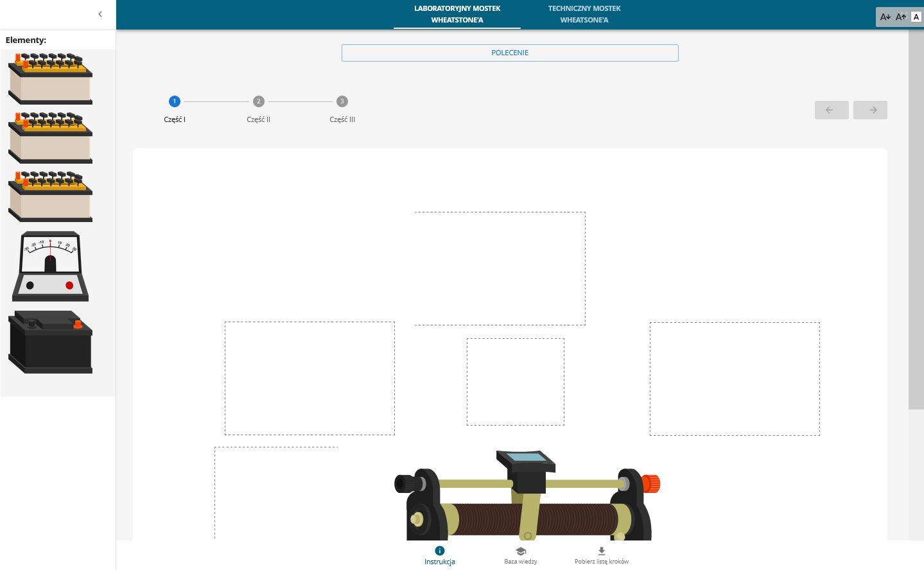Pick the third resistor box element
This screenshot has width=924, height=570.
[x=50, y=196]
